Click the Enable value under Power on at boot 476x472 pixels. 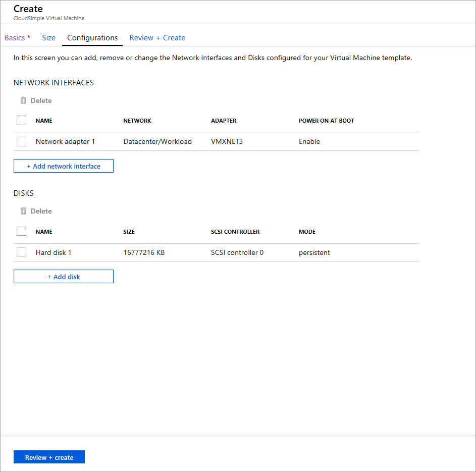click(309, 141)
